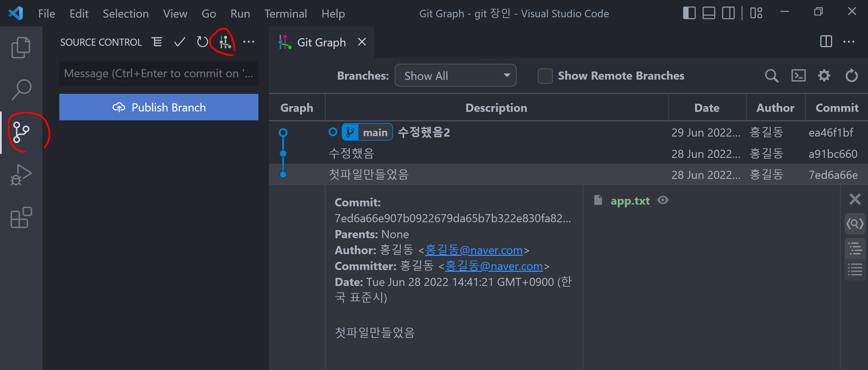The width and height of the screenshot is (868, 370).
Task: Open Git Graph from Source Control toolbar
Action: 225,42
